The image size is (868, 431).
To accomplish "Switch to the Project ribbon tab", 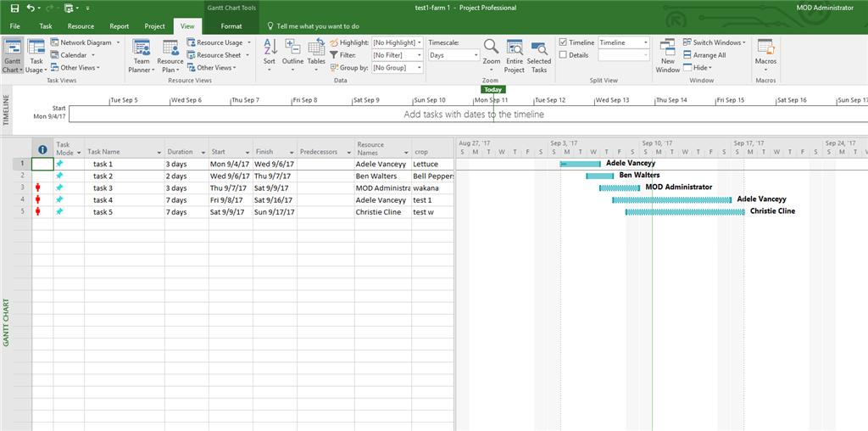I will click(x=154, y=26).
